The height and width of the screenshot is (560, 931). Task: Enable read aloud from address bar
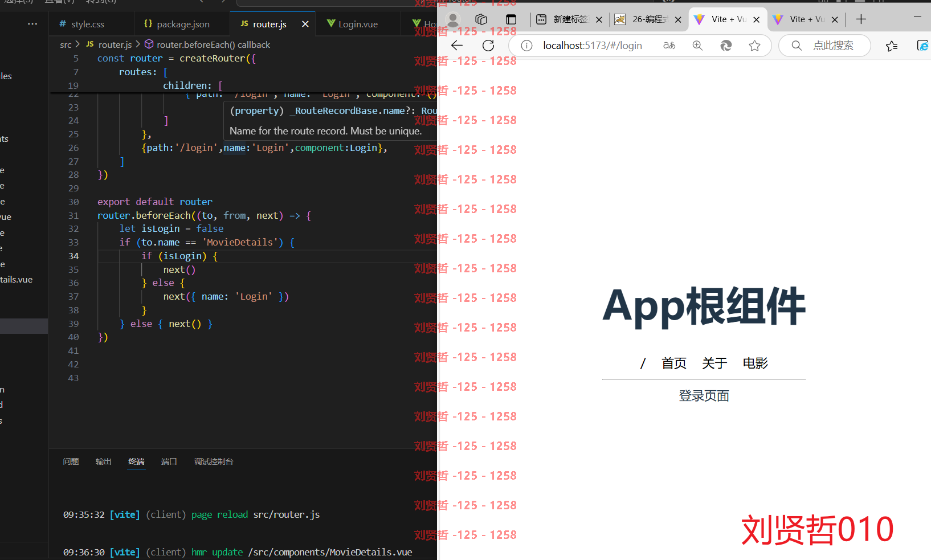[669, 46]
